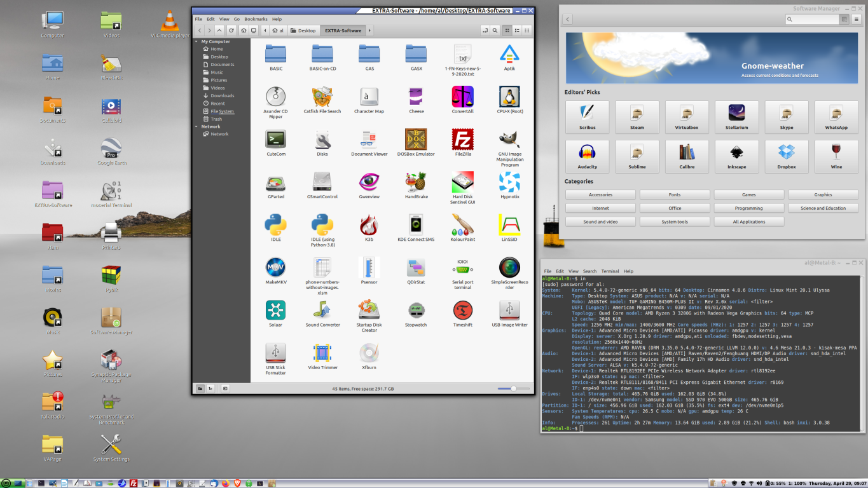Viewport: 868px width, 488px height.
Task: Launch SimpleScreenRecorder icon
Action: (x=509, y=267)
